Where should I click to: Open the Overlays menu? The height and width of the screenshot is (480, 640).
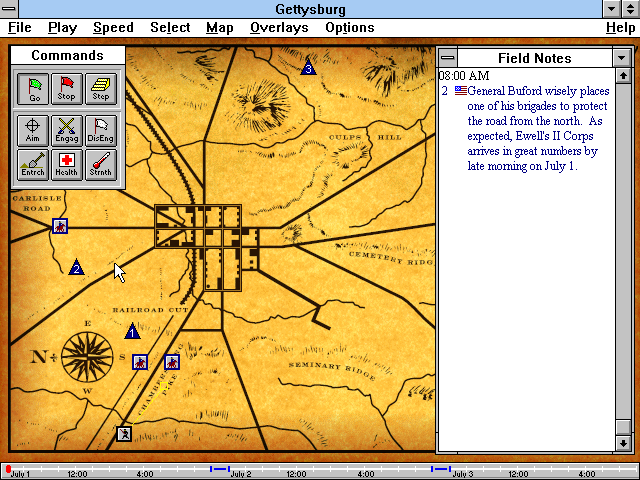tap(279, 28)
